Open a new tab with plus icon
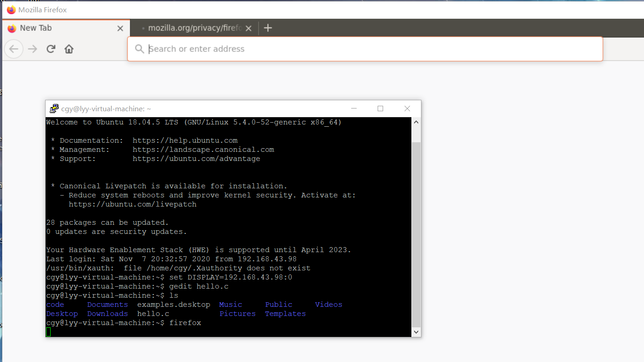This screenshot has width=644, height=362. coord(268,28)
